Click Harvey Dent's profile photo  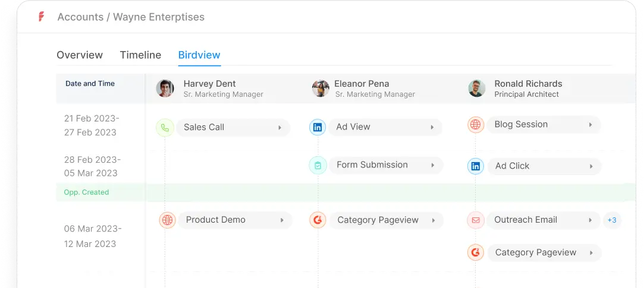165,88
